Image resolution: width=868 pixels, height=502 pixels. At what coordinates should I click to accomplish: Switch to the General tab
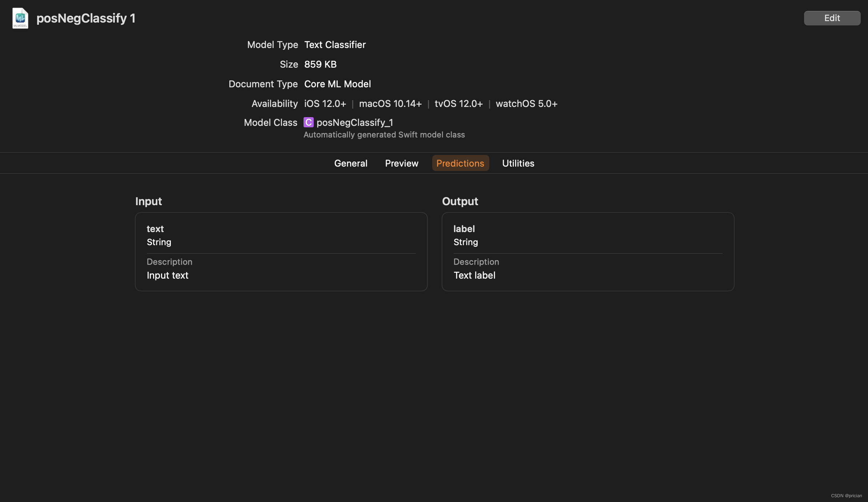point(350,163)
